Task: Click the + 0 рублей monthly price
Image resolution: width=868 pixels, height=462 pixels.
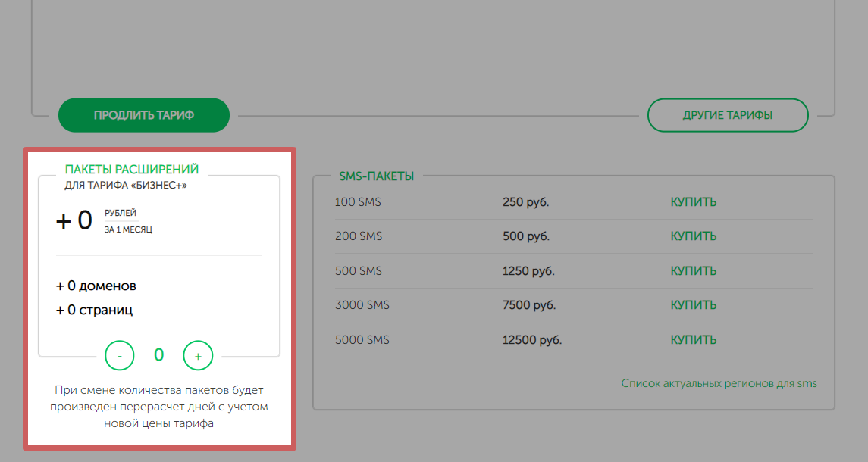Action: coord(74,220)
